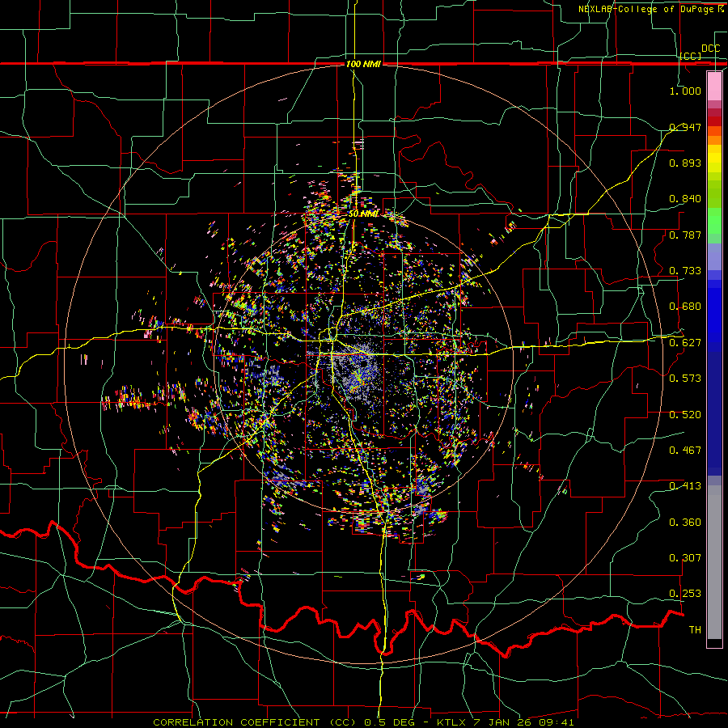
Task: Select the 1.000 scale value
Action: coord(685,91)
